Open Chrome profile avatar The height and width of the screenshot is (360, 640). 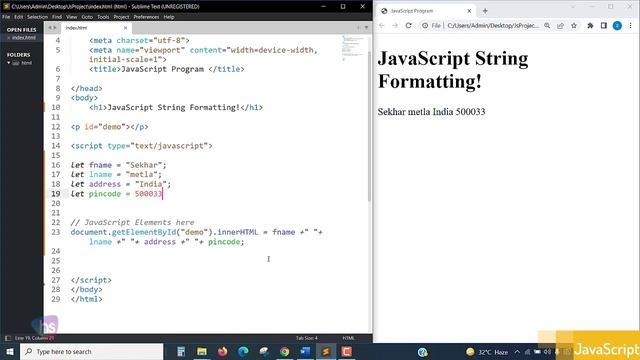point(617,25)
